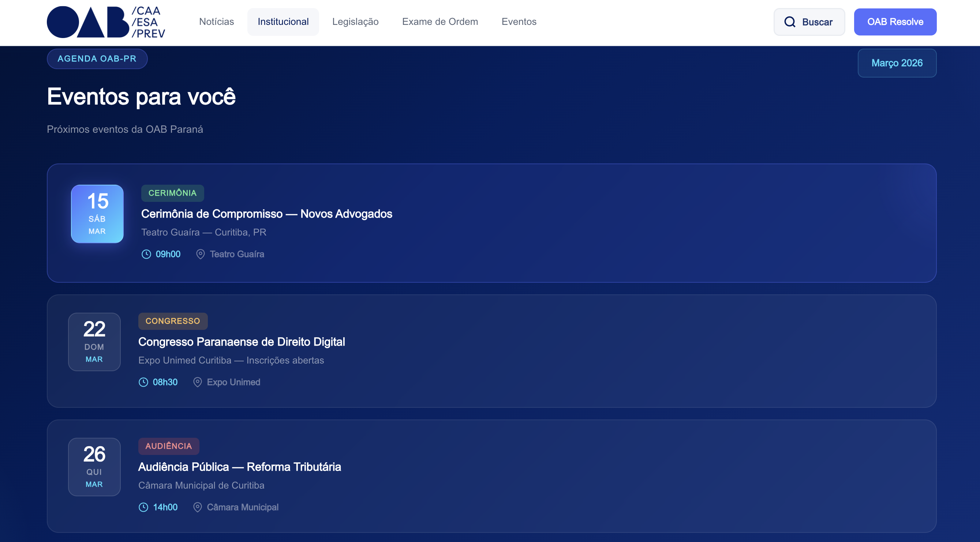Click the location pin beside Câmara Municipal
The image size is (980, 542).
pyautogui.click(x=198, y=507)
